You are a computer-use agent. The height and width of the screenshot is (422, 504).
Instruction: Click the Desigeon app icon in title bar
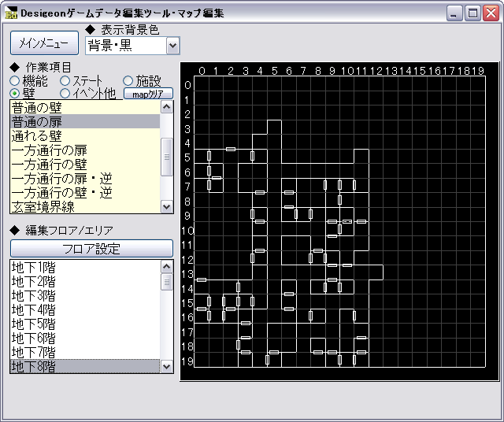[x=11, y=13]
